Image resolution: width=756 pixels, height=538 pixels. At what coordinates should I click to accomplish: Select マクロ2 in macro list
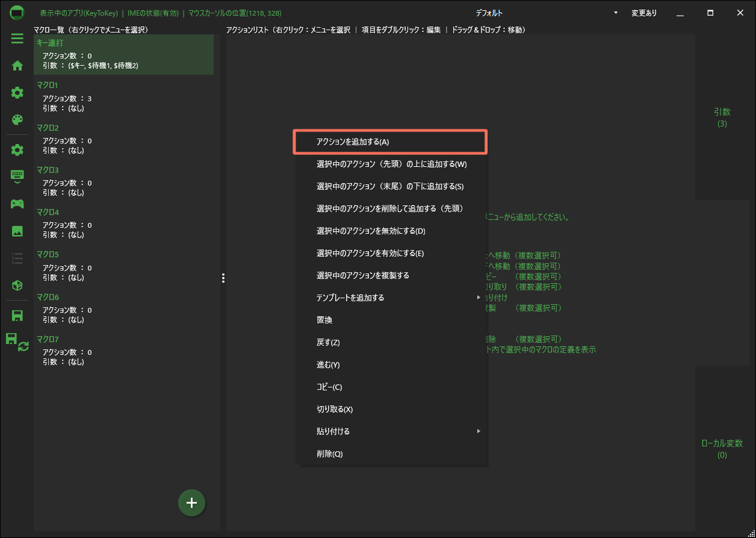click(x=123, y=139)
